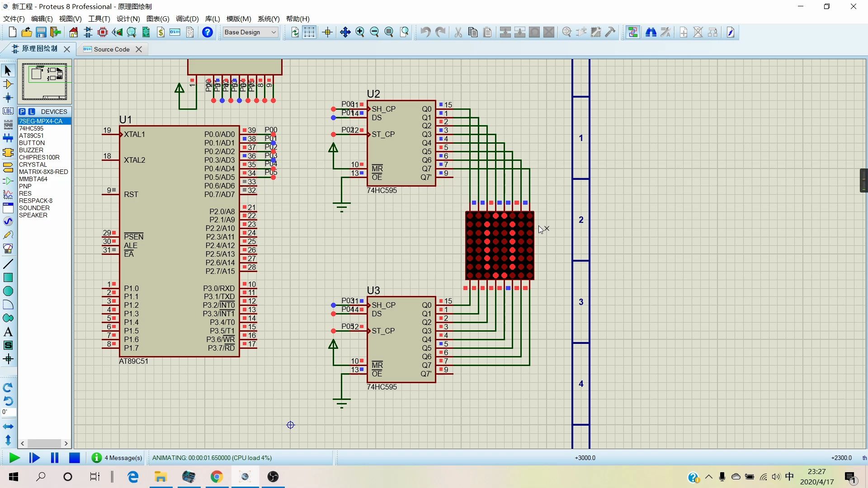Open the Base Design variant dropdown
868x488 pixels.
tap(250, 32)
